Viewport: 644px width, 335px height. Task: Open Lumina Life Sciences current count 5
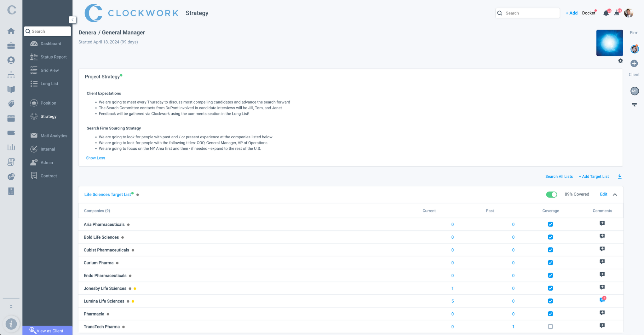tap(452, 301)
